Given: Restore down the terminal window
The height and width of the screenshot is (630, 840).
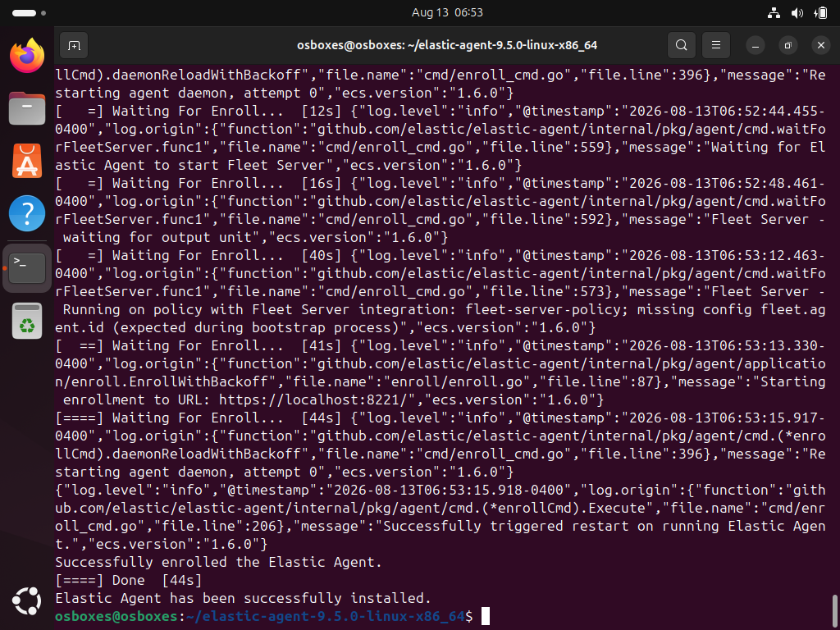Looking at the screenshot, I should 788,46.
